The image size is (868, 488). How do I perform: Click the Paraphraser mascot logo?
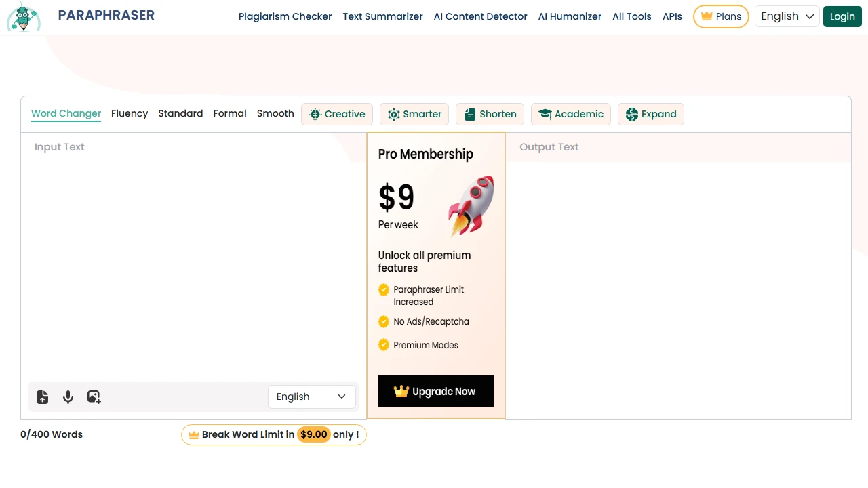tap(24, 17)
